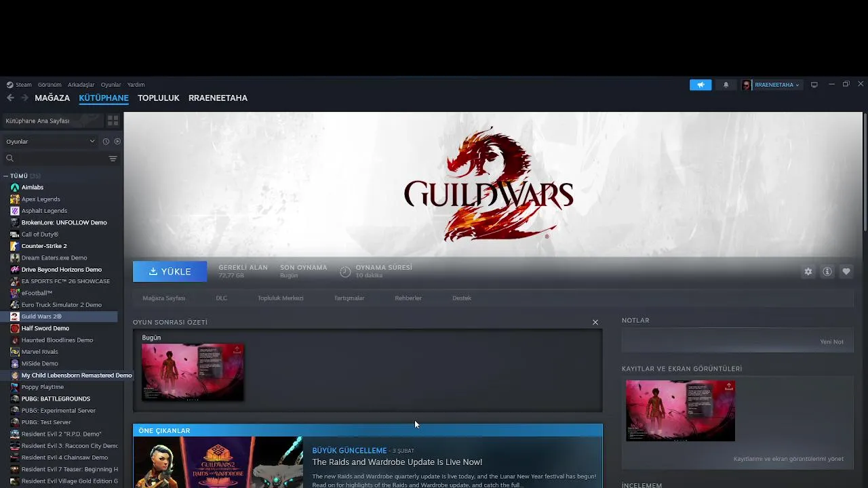Open advanced filter options icon
Image resolution: width=868 pixels, height=488 pixels.
click(113, 159)
